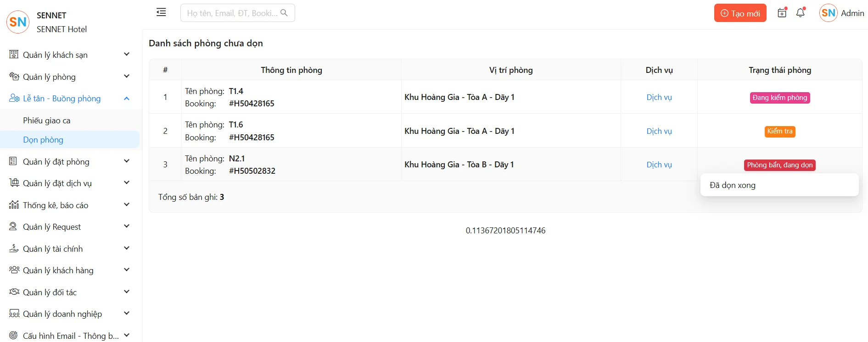Click the search magnifier icon
The image size is (868, 342).
(284, 13)
